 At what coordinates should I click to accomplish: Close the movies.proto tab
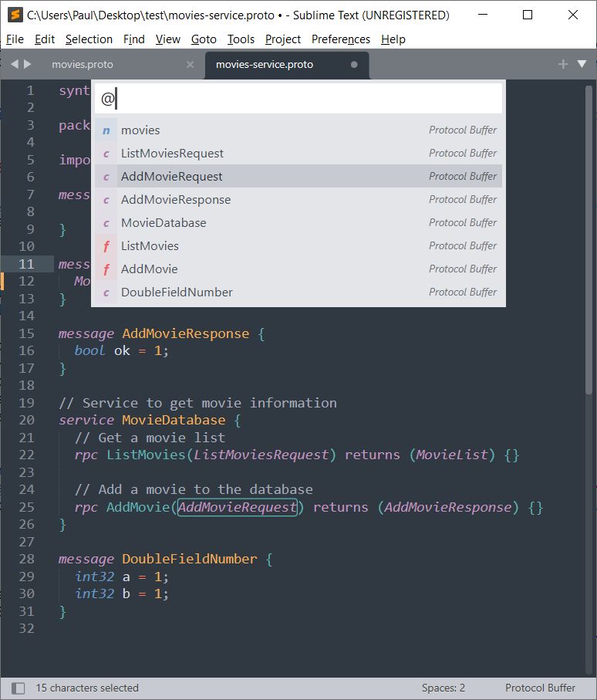190,64
